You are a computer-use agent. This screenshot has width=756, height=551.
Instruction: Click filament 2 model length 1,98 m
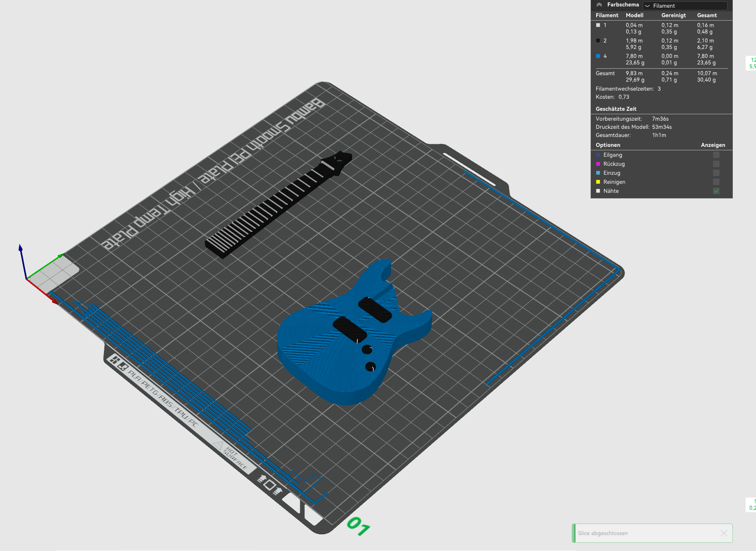point(634,41)
